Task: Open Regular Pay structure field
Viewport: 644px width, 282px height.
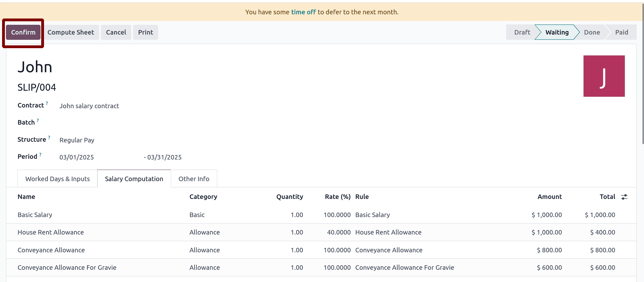Action: coord(77,140)
